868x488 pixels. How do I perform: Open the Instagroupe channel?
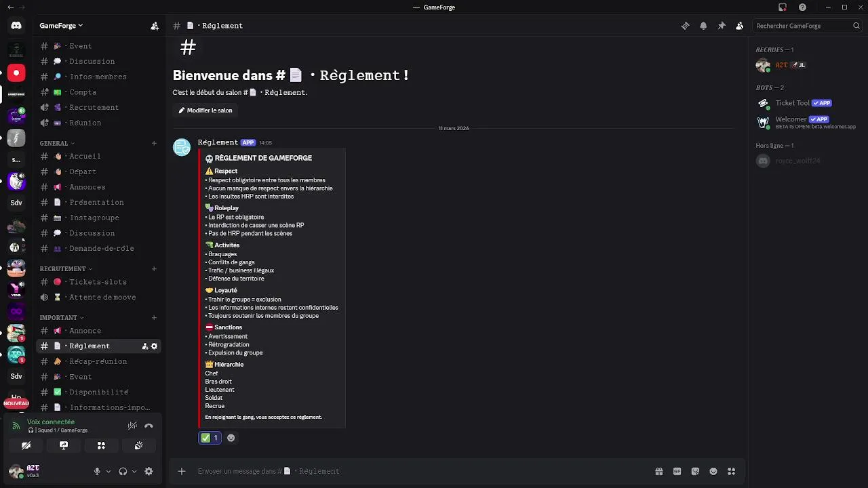[98, 218]
